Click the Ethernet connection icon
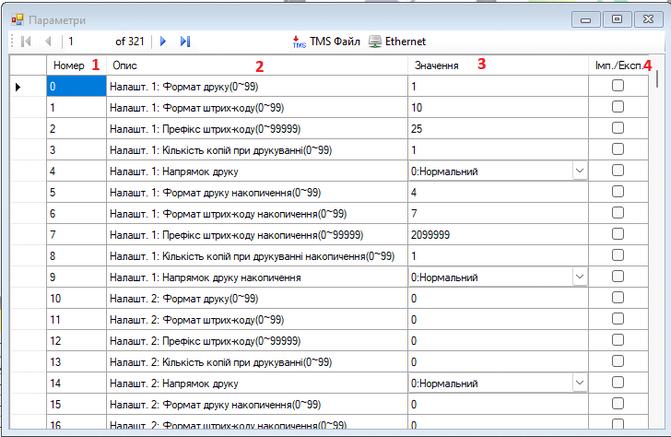This screenshot has width=671, height=437. (x=375, y=41)
